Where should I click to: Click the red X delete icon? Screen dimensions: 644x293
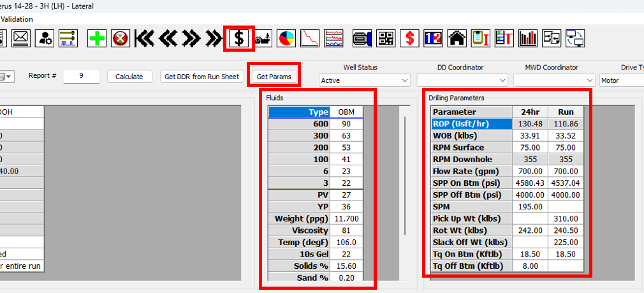[121, 38]
